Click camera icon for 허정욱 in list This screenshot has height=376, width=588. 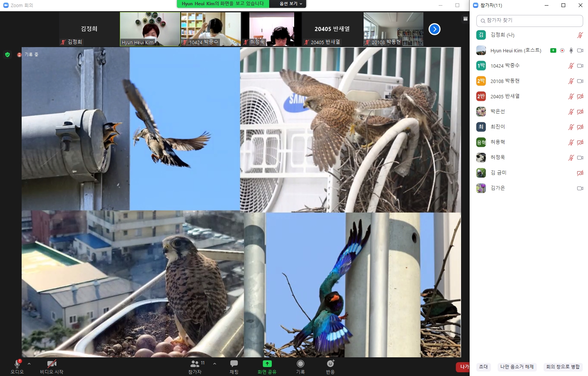pyautogui.click(x=580, y=158)
